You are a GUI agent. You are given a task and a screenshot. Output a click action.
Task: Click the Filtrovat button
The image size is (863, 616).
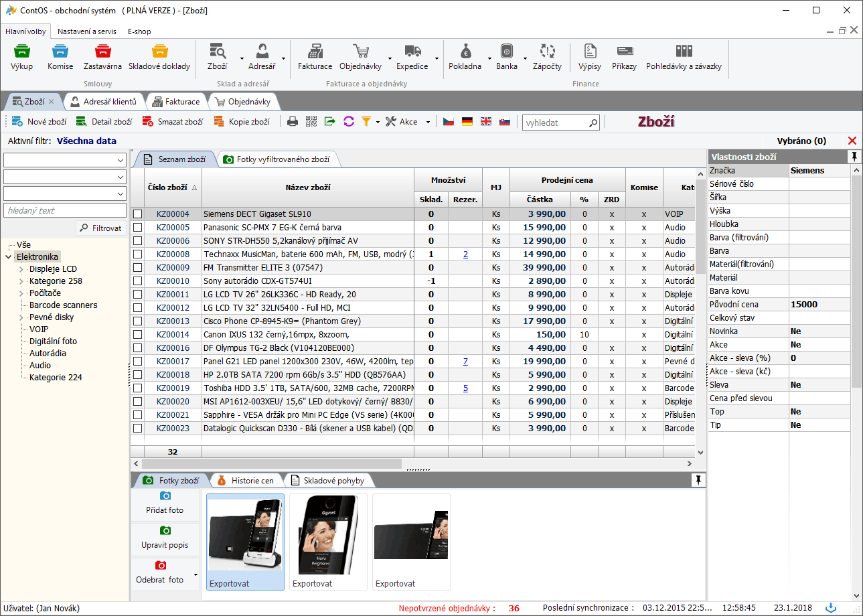click(x=100, y=228)
